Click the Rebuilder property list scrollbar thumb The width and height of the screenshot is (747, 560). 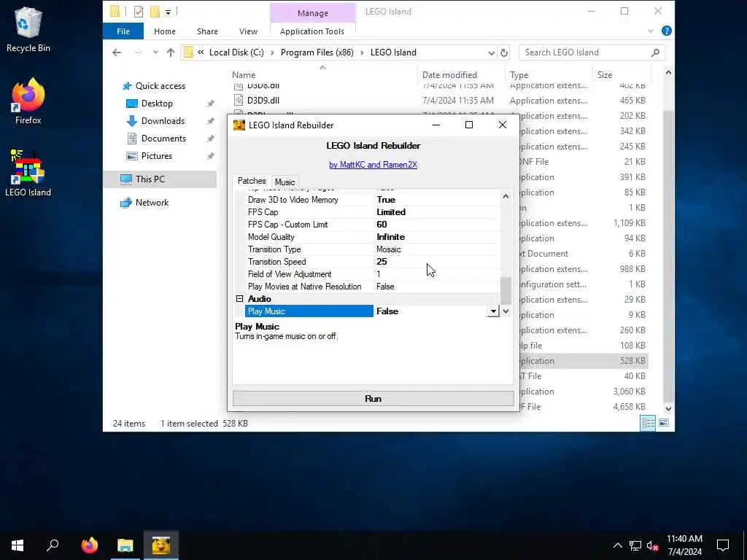506,290
